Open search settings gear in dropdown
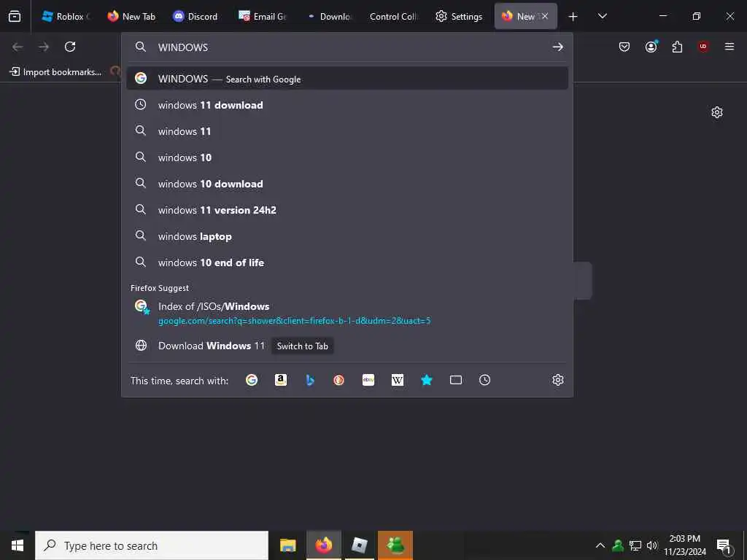This screenshot has width=747, height=560. click(558, 380)
